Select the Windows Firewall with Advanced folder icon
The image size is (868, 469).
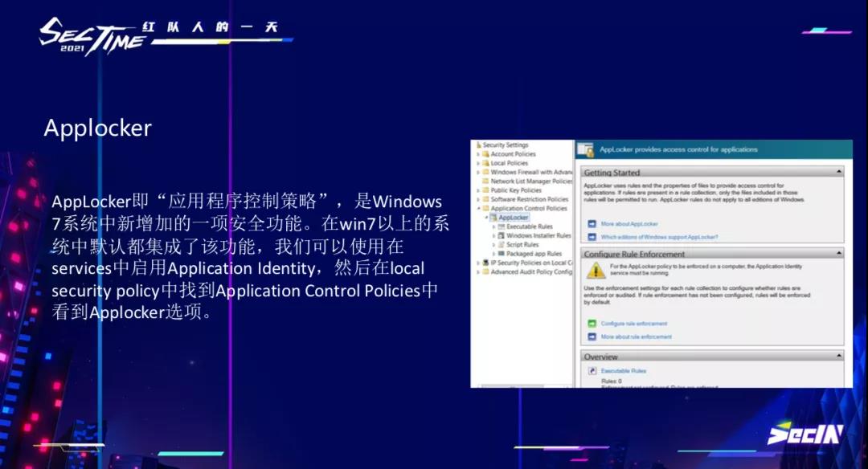[x=485, y=172]
